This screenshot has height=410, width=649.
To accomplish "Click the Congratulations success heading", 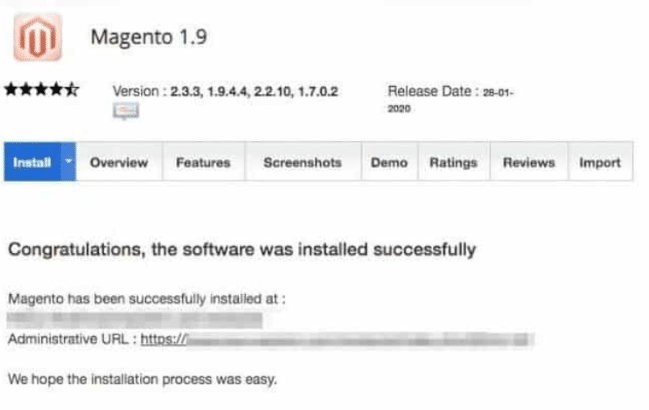I will [242, 250].
